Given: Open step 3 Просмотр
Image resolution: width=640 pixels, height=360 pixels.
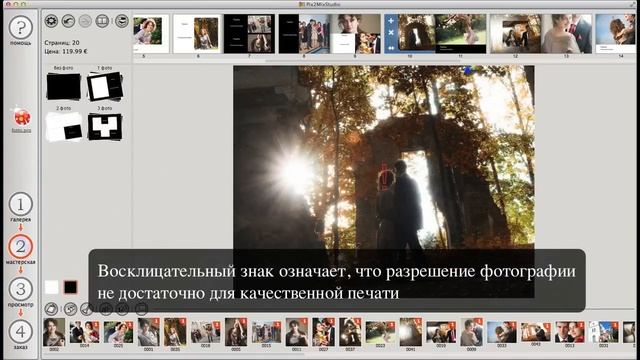Looking at the screenshot, I should click(x=20, y=289).
